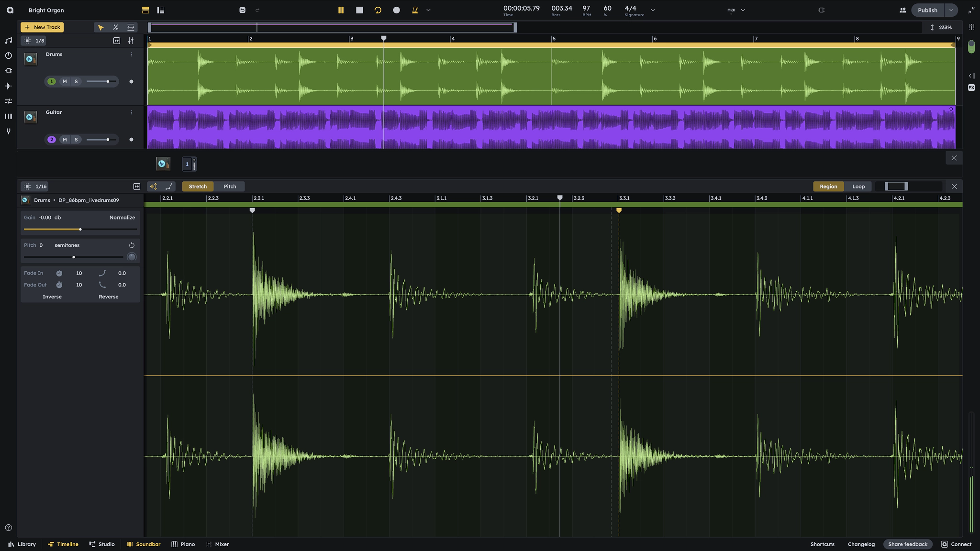Screen dimensions: 980x551
Task: Open the mixer faders icon at top right
Action: tap(971, 27)
